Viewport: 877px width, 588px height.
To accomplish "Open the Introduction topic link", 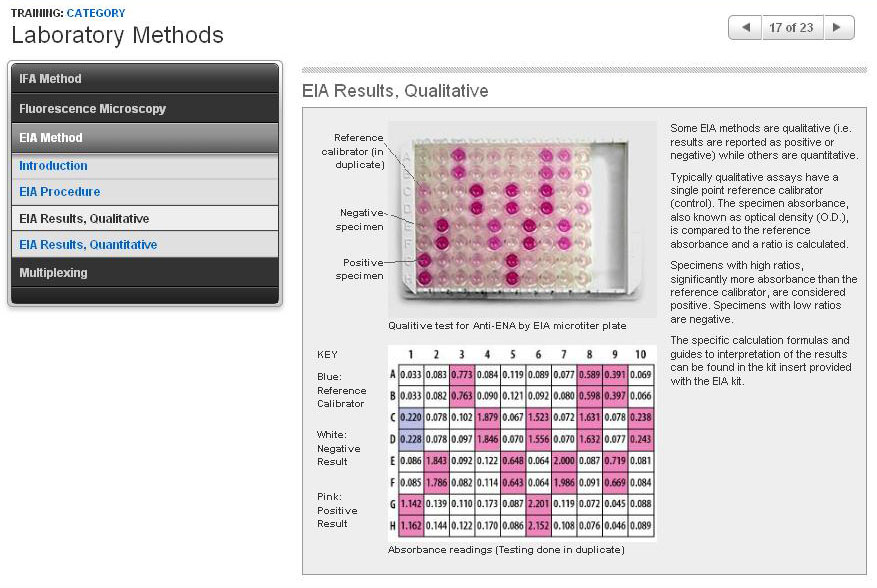I will pyautogui.click(x=53, y=166).
